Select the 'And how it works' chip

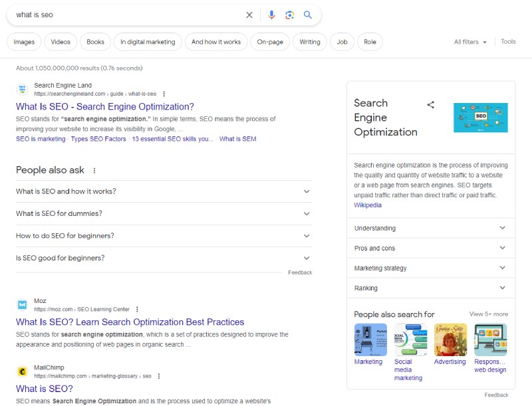216,42
